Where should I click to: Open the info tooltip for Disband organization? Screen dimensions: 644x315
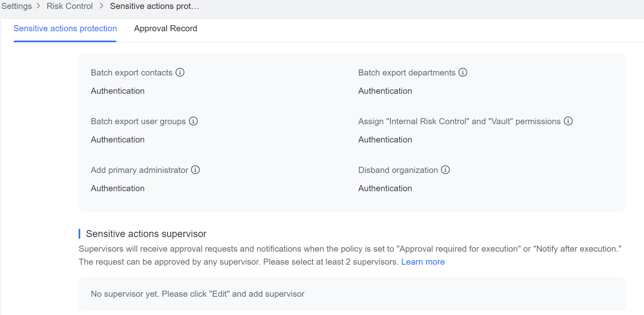[x=445, y=170]
